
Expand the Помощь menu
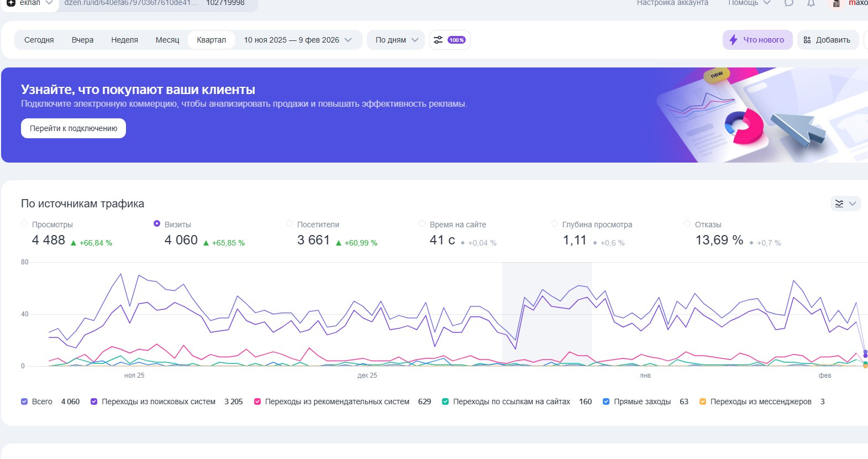749,3
